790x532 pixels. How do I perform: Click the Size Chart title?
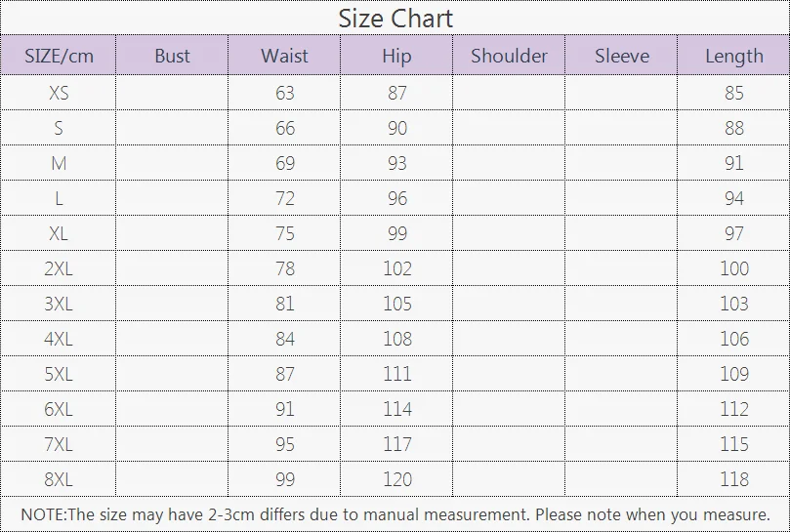[x=395, y=19]
